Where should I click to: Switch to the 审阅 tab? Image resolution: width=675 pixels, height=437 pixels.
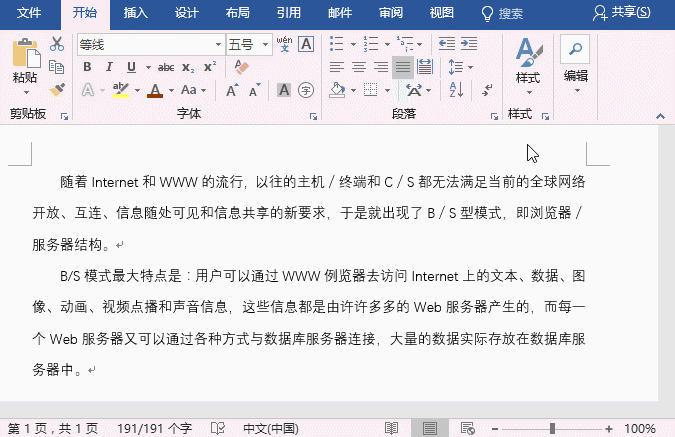click(390, 13)
